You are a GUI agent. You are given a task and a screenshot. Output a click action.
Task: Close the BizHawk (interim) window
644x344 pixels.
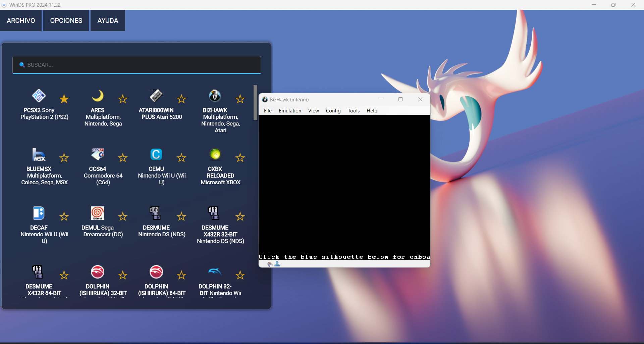click(420, 99)
